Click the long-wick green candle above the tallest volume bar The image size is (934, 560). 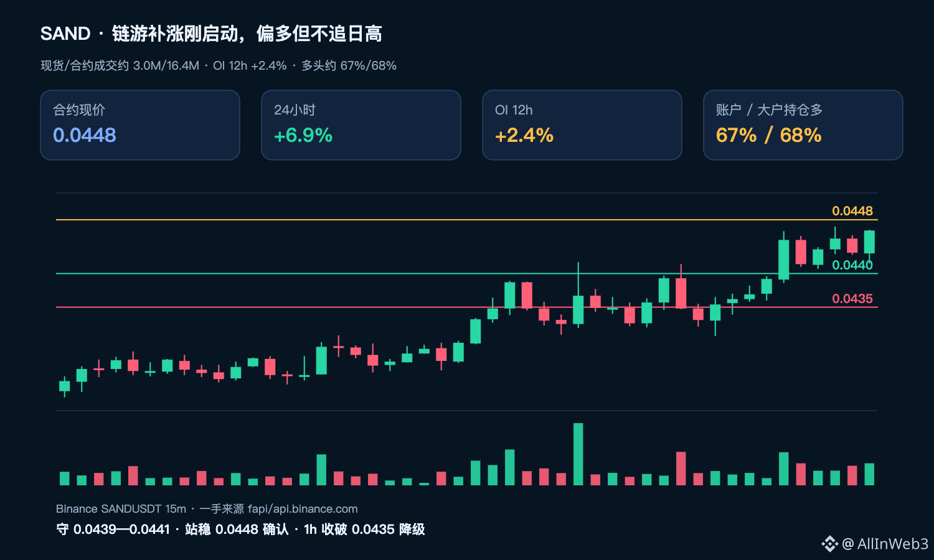[578, 295]
